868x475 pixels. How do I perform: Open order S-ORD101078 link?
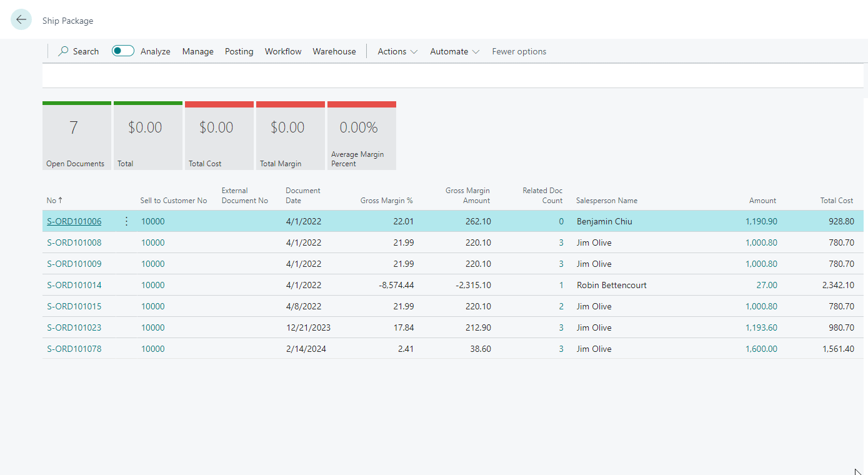74,349
